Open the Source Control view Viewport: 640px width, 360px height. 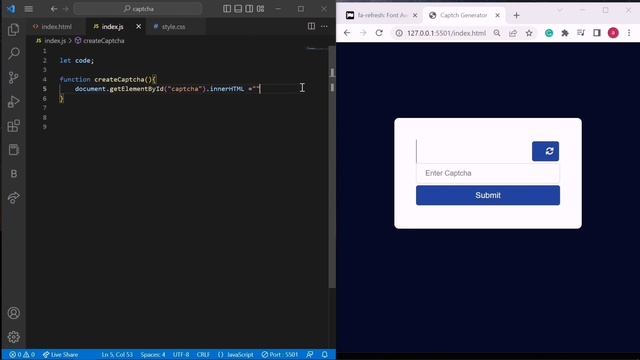pyautogui.click(x=13, y=77)
